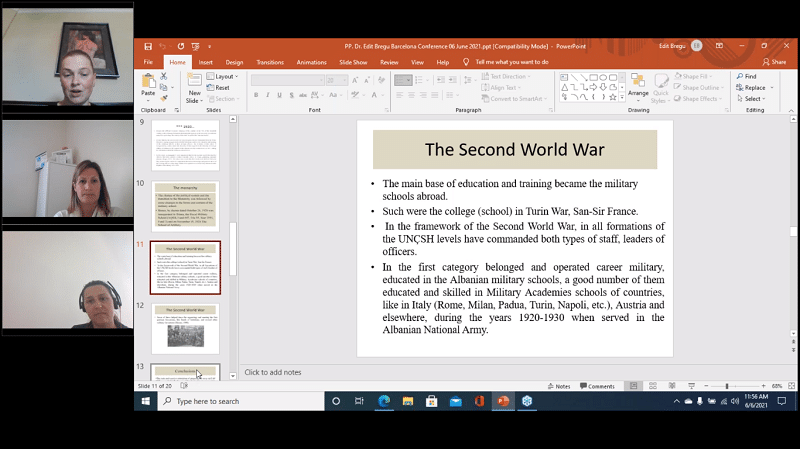Click the Replace tool in Editing group
Image resolution: width=800 pixels, height=449 pixels.
753,87
